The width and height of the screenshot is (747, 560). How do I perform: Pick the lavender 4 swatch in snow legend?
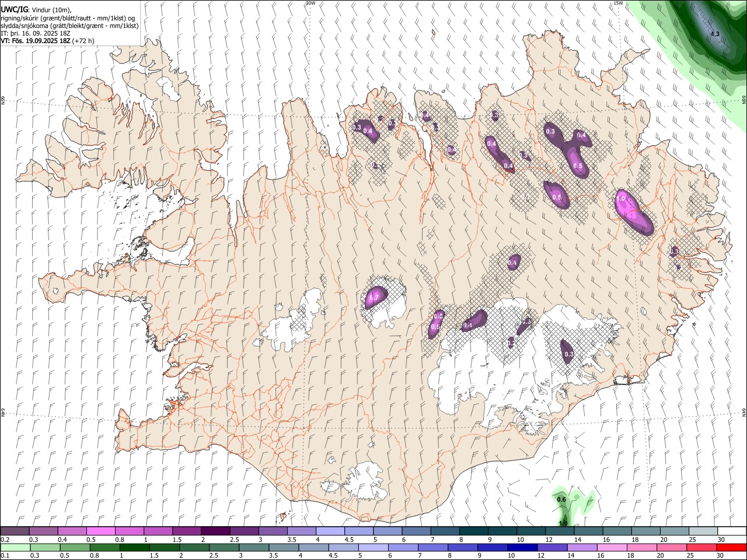pyautogui.click(x=330, y=531)
